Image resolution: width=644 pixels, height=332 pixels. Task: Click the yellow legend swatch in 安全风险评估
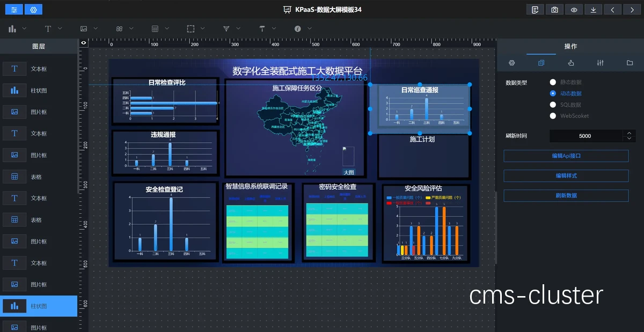[x=428, y=198]
